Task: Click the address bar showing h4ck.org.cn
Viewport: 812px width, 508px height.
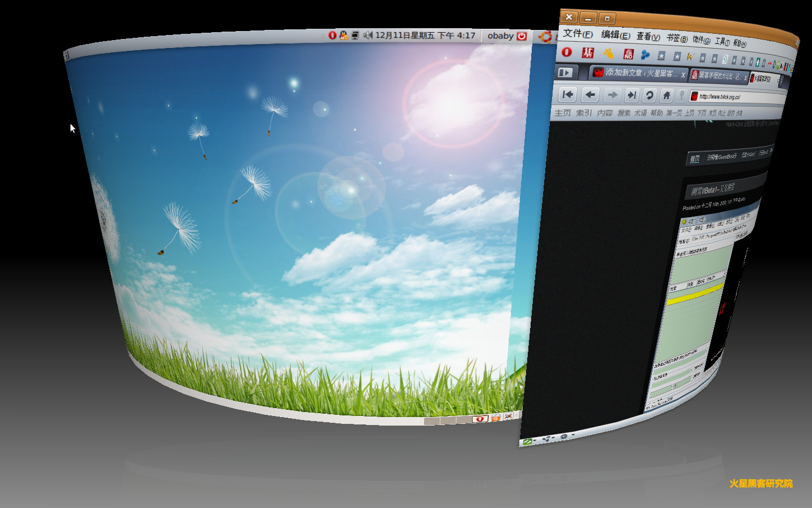Action: pos(733,97)
